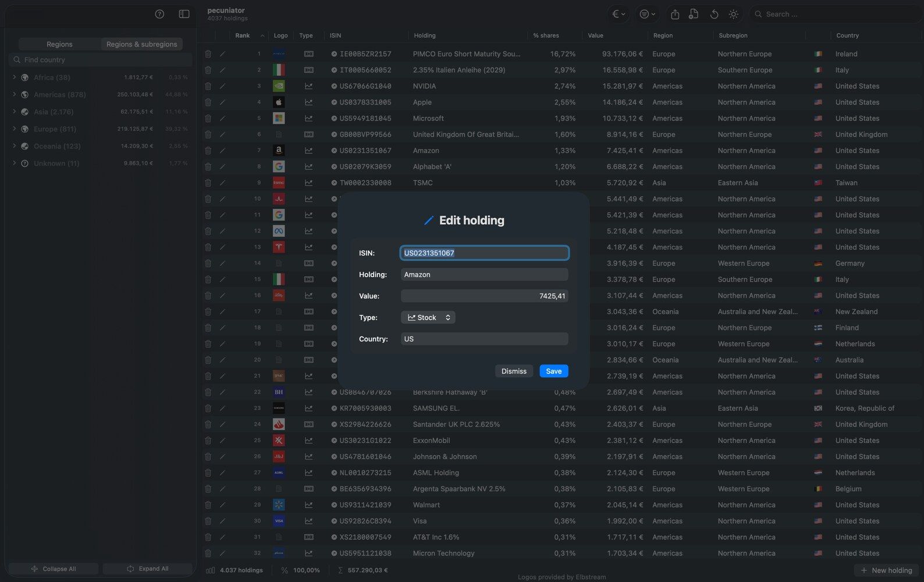Image resolution: width=924 pixels, height=582 pixels.
Task: Click the stock type icon for NVIDIA row
Action: (x=308, y=86)
